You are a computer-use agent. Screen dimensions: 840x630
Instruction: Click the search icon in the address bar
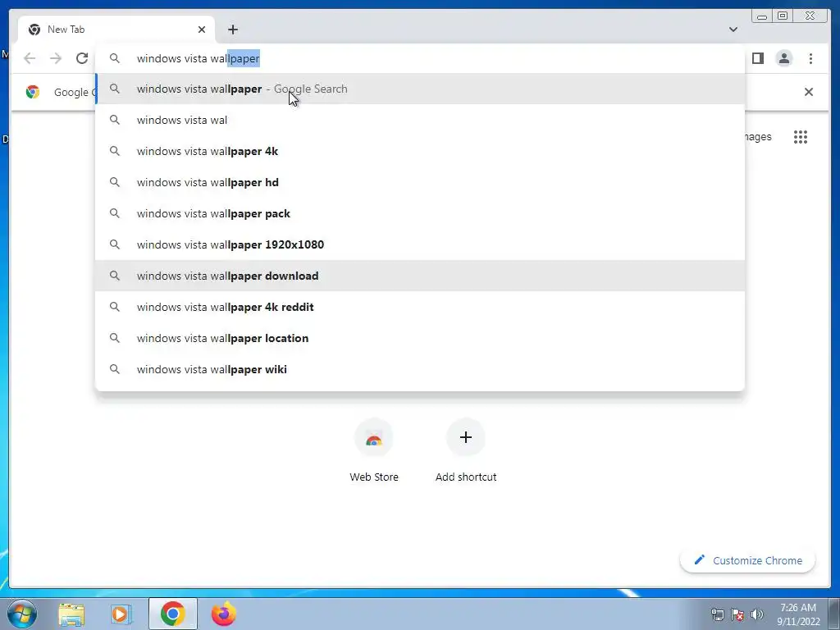(115, 58)
